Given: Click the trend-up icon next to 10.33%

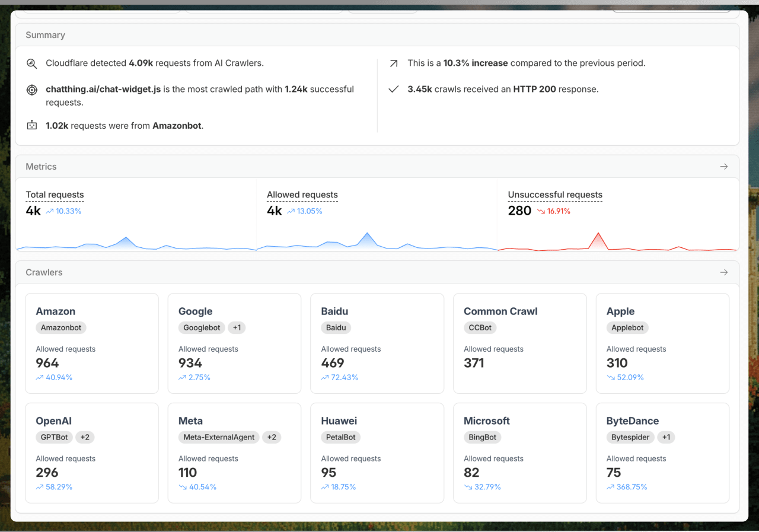Looking at the screenshot, I should pyautogui.click(x=49, y=211).
